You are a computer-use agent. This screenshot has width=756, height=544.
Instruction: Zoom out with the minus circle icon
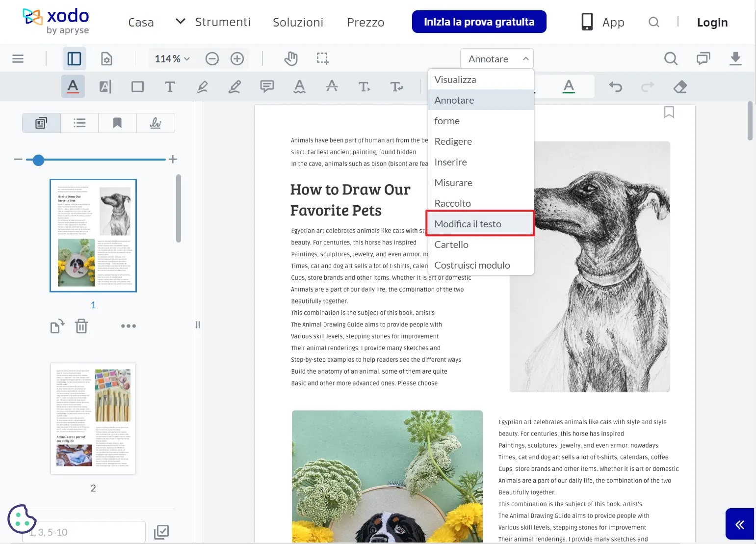click(x=212, y=59)
